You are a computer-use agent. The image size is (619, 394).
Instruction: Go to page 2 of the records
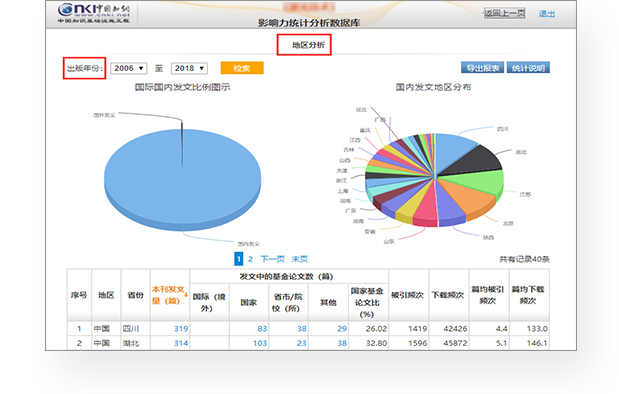tap(250, 259)
